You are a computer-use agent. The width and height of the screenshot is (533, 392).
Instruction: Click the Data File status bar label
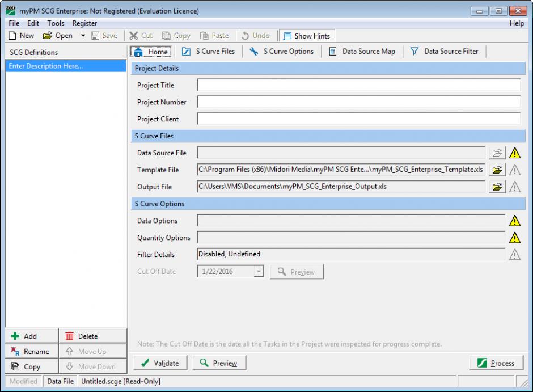tap(61, 381)
